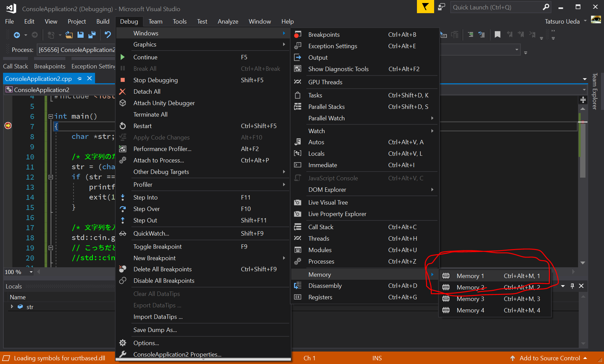The image size is (604, 364).
Task: Open the Graphics submenu
Action: (x=203, y=44)
